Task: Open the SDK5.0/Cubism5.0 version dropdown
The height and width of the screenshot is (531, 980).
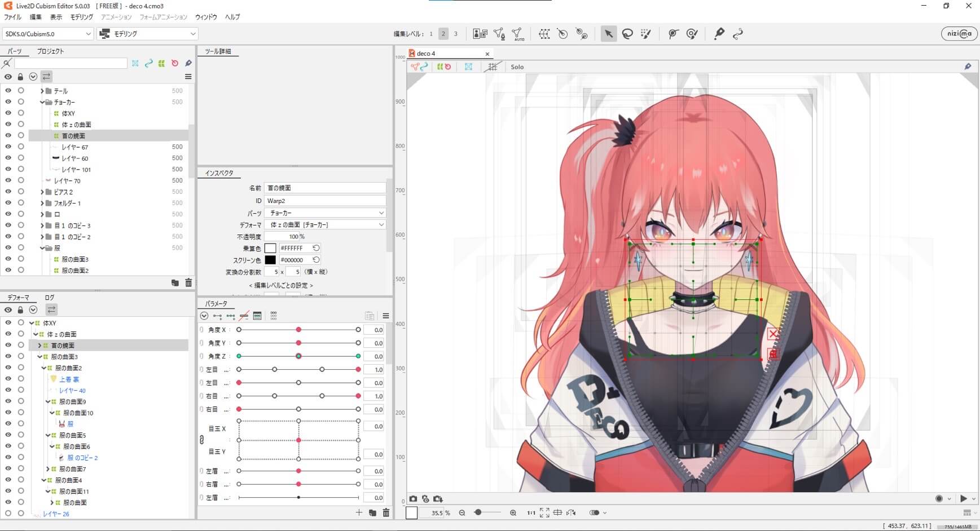Action: 47,34
